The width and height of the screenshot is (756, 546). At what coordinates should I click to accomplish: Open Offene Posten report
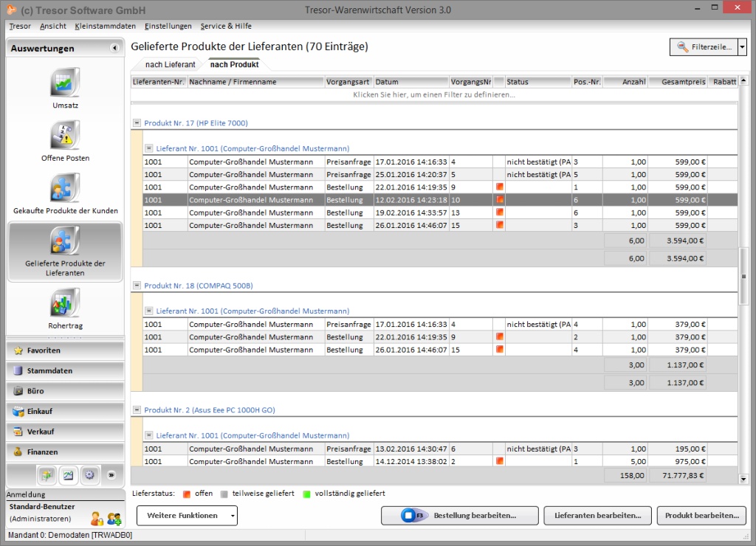(x=65, y=135)
